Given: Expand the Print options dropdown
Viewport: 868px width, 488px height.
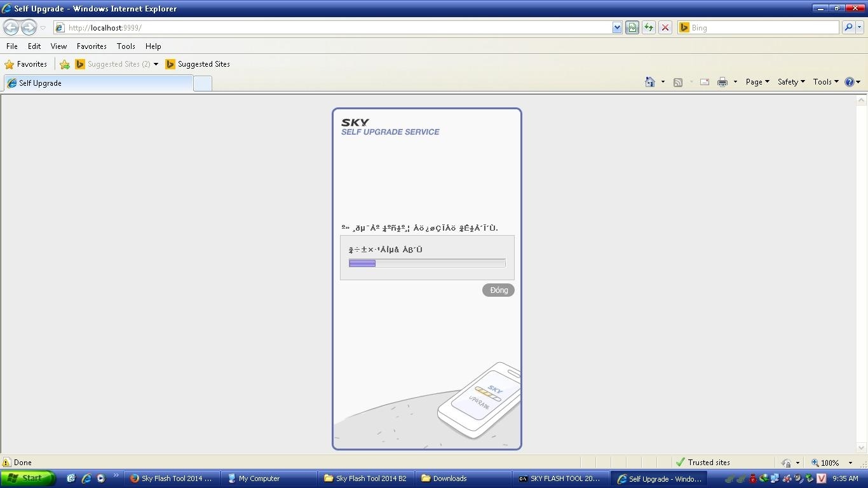Looking at the screenshot, I should [735, 82].
